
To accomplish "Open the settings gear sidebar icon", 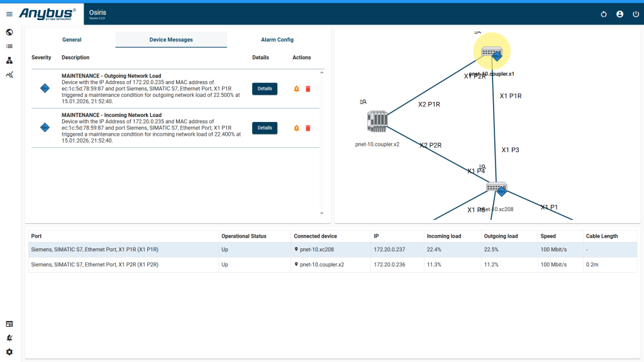I will point(9,352).
